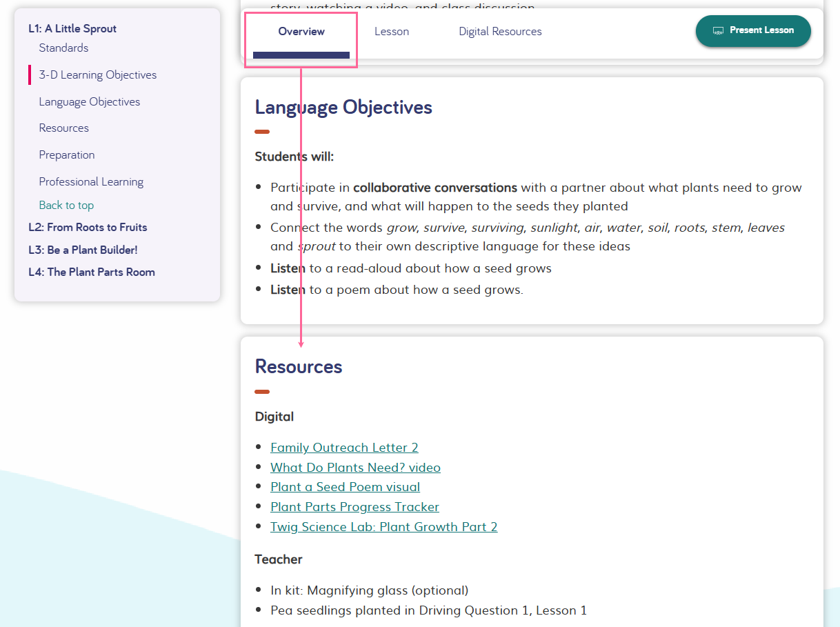Select Standards in the sidebar
The image size is (840, 627).
[63, 48]
